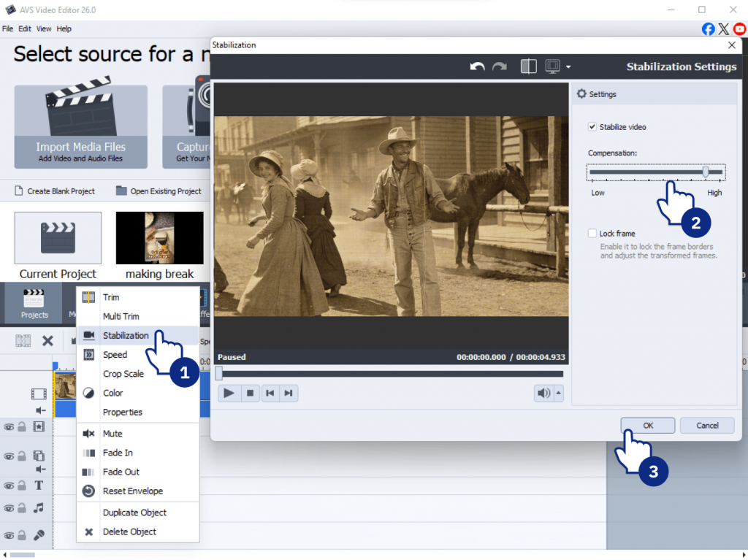This screenshot has width=748, height=560.
Task: Click the speaker volume icon
Action: point(543,394)
